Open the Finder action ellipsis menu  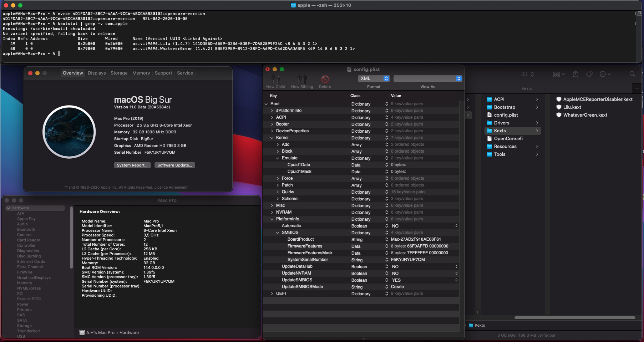(605, 74)
